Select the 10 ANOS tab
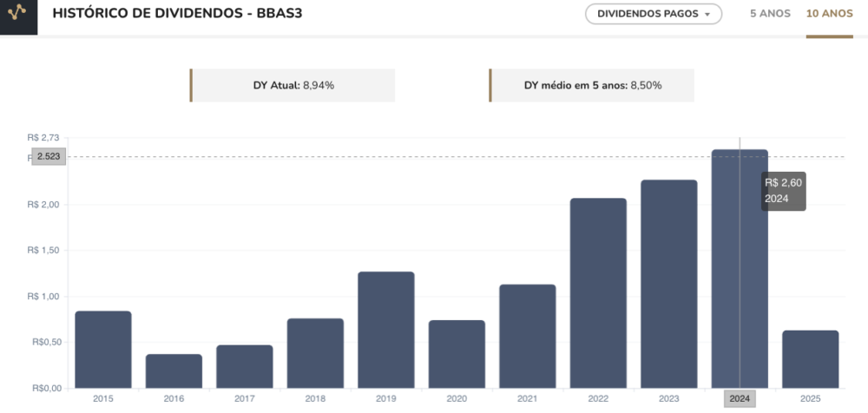868x413 pixels. tap(829, 14)
